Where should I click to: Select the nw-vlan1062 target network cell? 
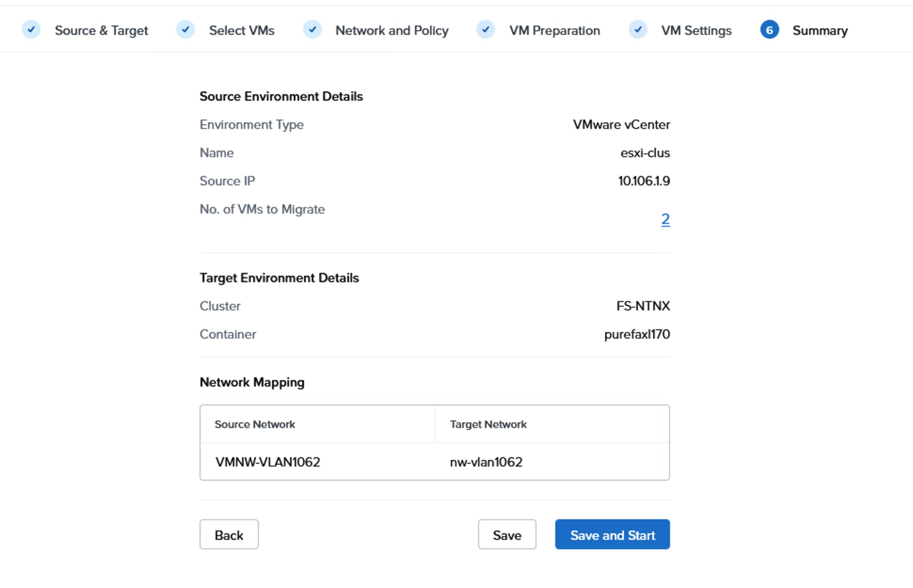tap(486, 462)
